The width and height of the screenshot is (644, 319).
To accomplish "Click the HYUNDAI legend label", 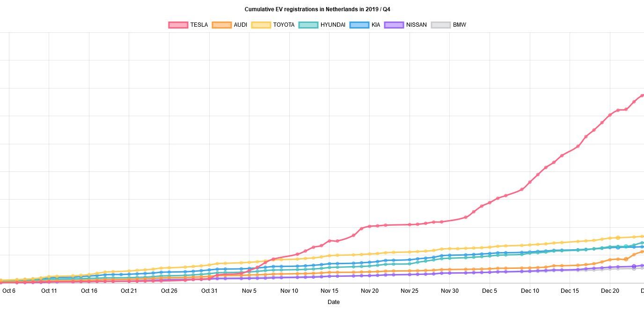I will click(x=333, y=25).
